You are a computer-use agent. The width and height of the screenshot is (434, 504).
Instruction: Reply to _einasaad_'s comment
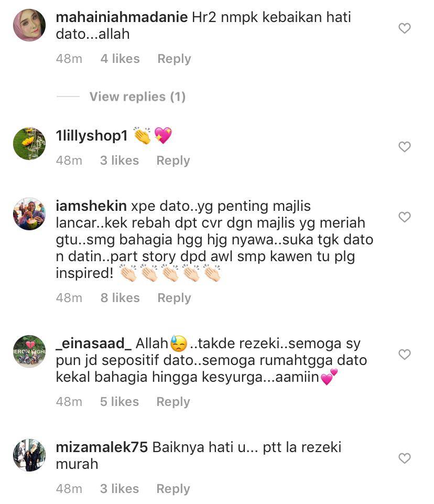pos(173,402)
